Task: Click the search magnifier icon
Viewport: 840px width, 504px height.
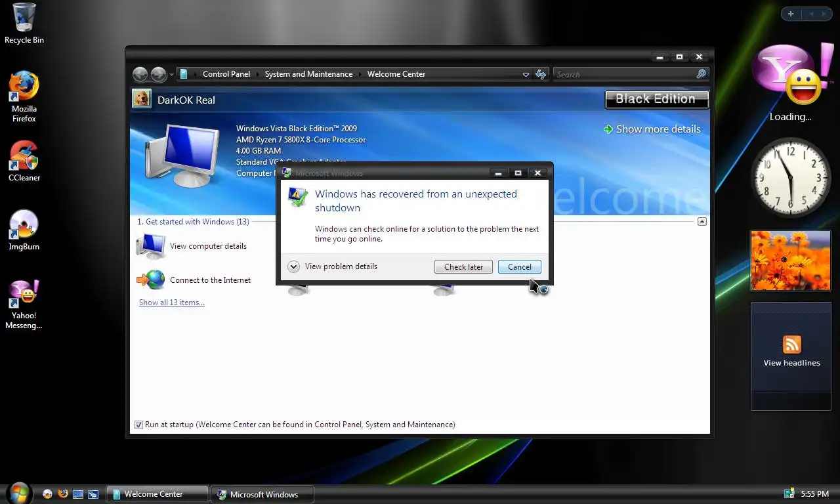Action: tap(701, 74)
